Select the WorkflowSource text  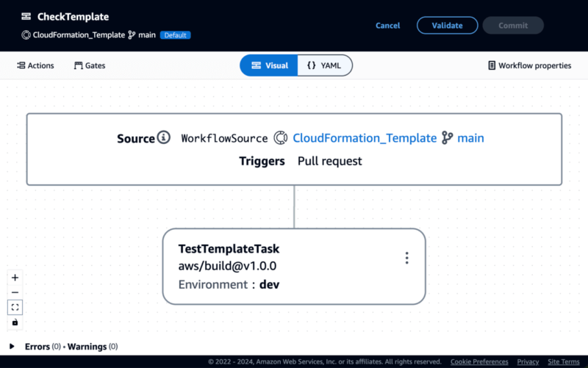pos(224,138)
